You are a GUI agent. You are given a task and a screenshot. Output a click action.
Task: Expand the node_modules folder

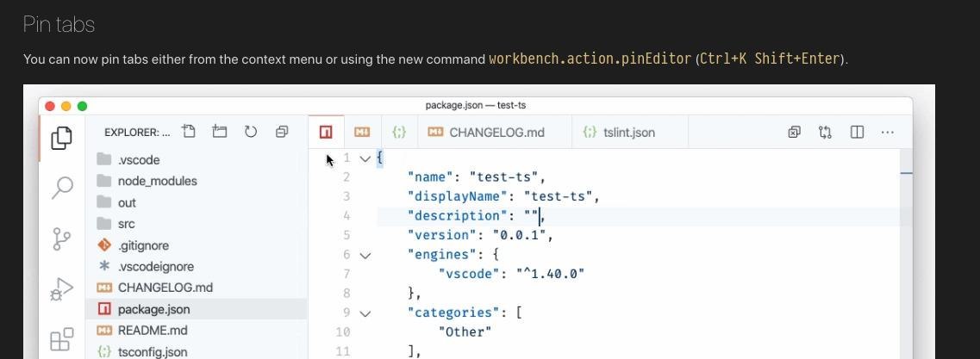pyautogui.click(x=197, y=181)
